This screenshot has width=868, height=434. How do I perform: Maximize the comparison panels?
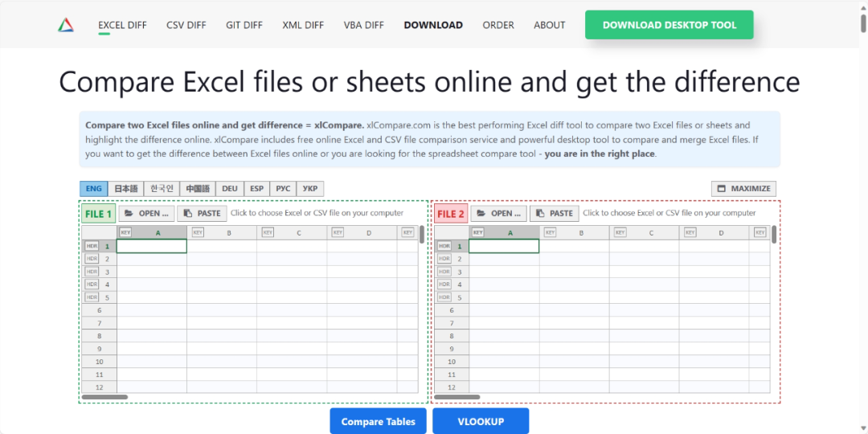744,188
